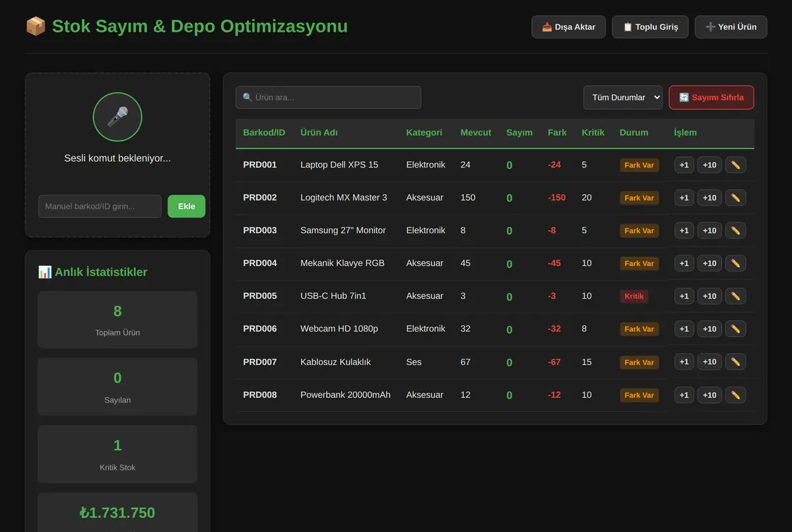The width and height of the screenshot is (792, 532).
Task: Click the Sayım column header
Action: pos(519,133)
